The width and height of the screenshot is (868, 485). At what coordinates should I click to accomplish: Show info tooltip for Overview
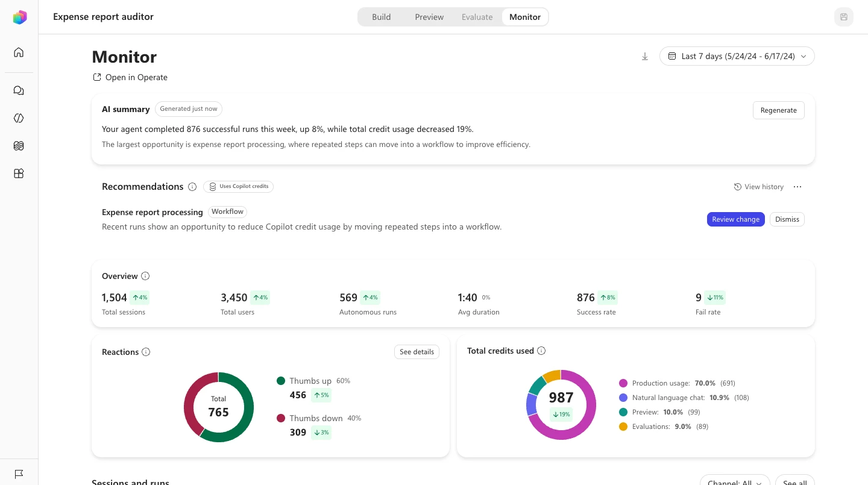tap(145, 276)
